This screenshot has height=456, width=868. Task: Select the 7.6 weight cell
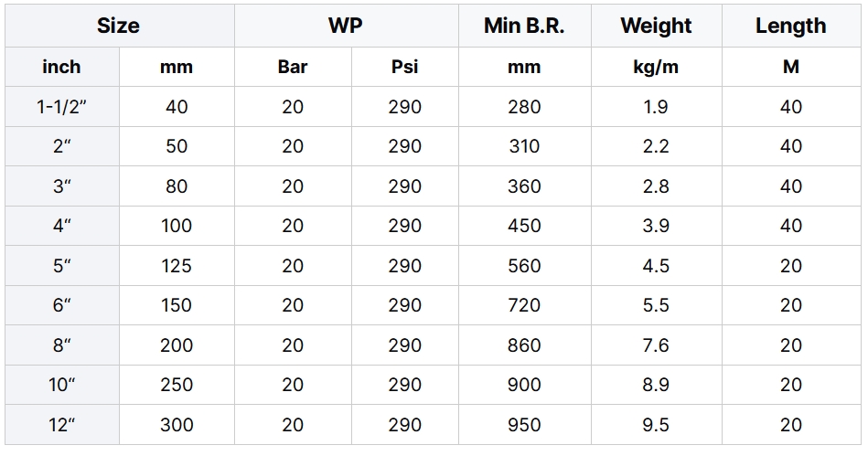pyautogui.click(x=657, y=345)
